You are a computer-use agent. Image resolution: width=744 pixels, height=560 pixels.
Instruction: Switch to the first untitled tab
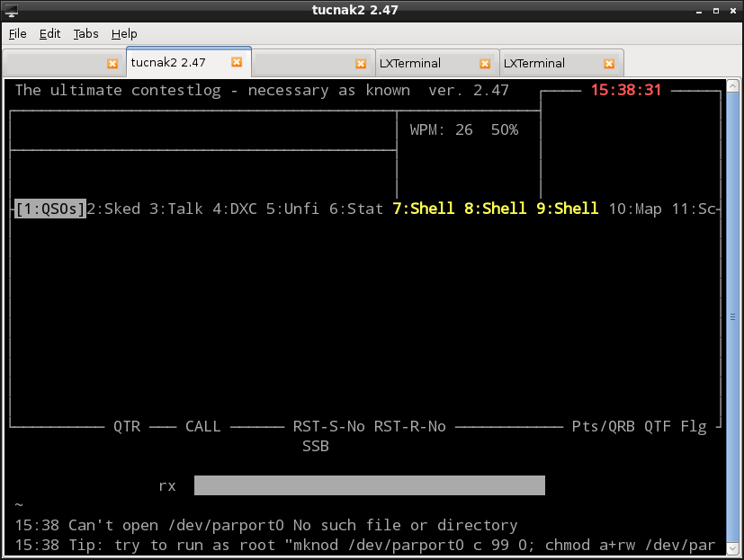point(64,64)
